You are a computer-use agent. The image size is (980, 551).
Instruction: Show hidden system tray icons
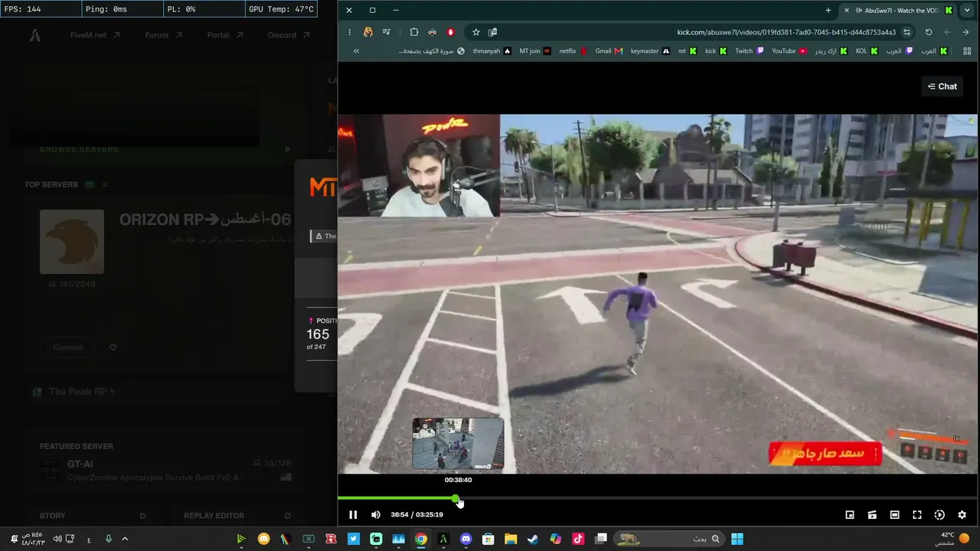coord(125,539)
